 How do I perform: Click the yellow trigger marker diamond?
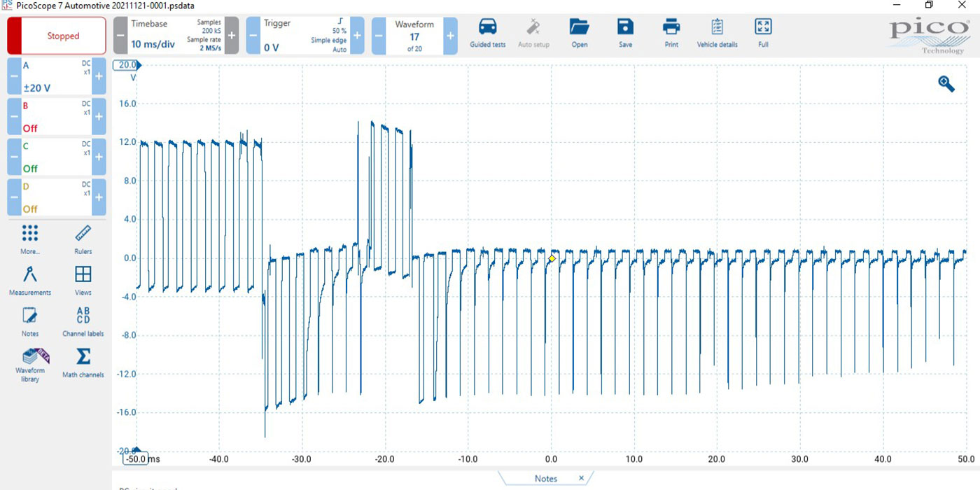click(x=552, y=259)
